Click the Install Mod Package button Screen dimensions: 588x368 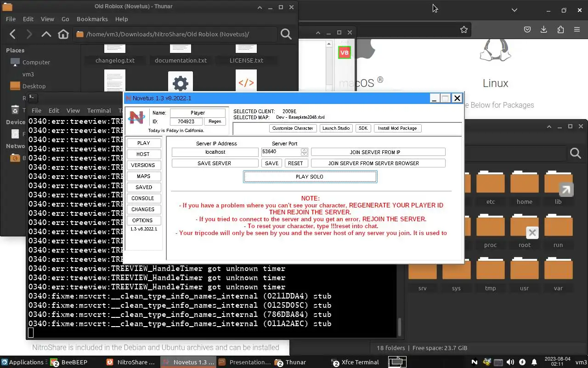tap(397, 128)
